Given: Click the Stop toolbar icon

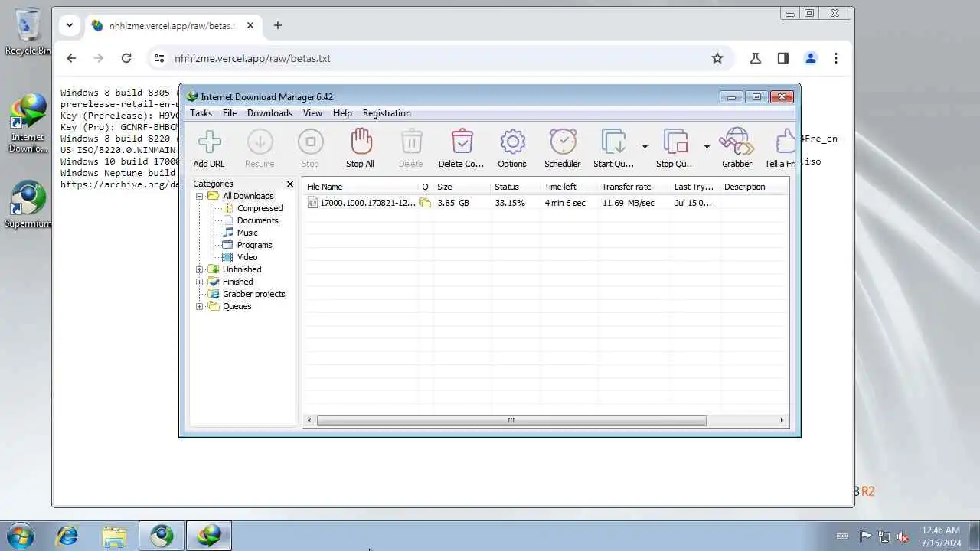Looking at the screenshot, I should click(x=310, y=142).
